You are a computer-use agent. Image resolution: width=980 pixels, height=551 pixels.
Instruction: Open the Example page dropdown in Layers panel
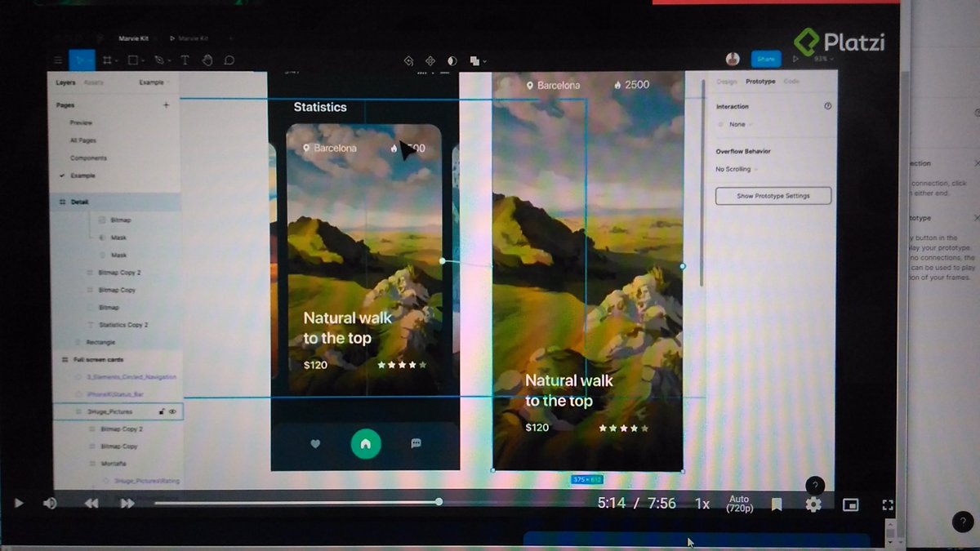pyautogui.click(x=153, y=82)
